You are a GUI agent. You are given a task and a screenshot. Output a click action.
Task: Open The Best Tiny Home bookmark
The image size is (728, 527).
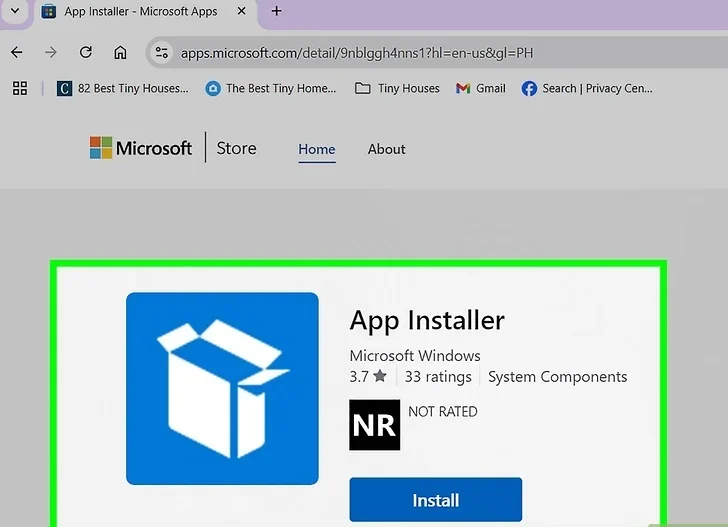tap(271, 88)
